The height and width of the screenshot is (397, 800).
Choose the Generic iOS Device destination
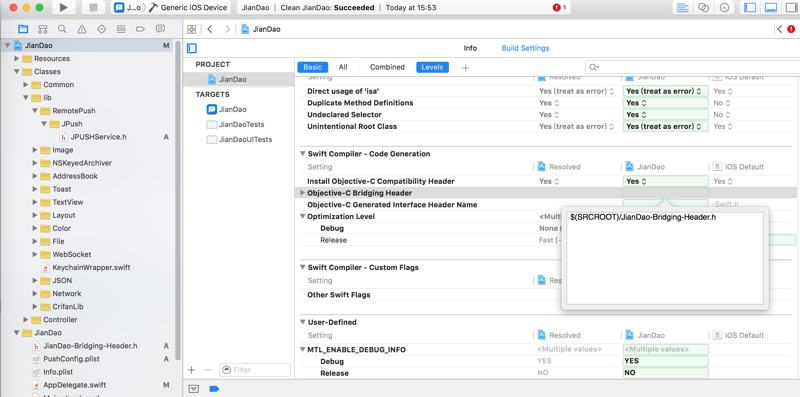pyautogui.click(x=188, y=8)
